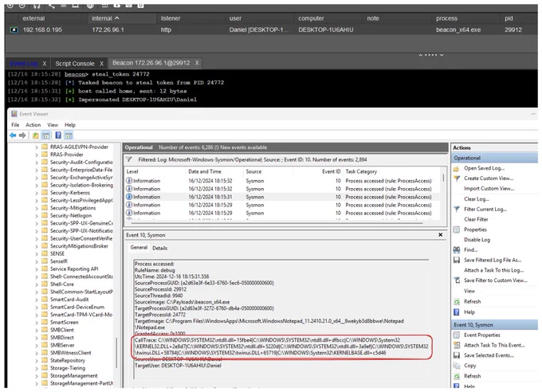Select the Beacon 172.26.96.1@29912 tab
This screenshot has height=392, width=542.
coord(151,63)
